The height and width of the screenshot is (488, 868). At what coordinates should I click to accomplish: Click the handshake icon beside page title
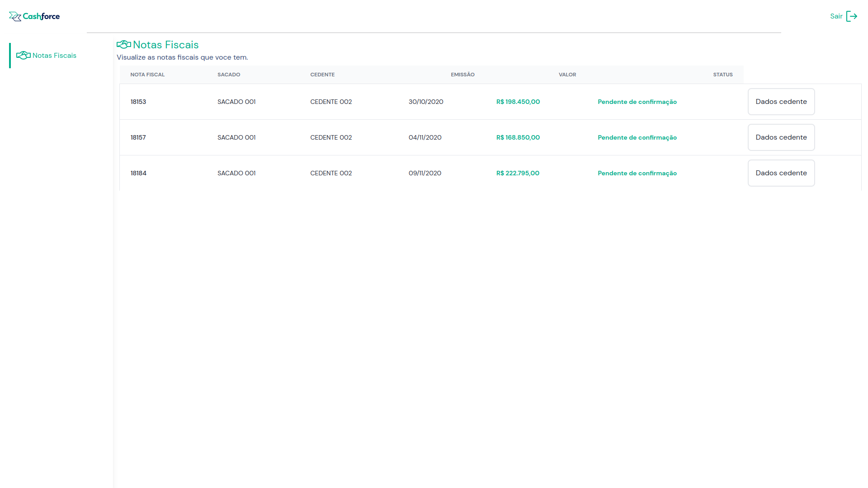coord(124,45)
